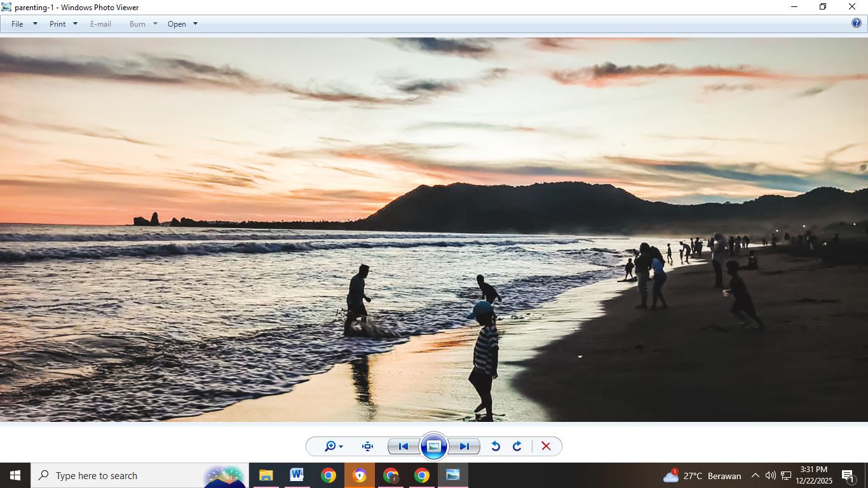Restore down the Photo Viewer window
868x488 pixels.
(823, 7)
